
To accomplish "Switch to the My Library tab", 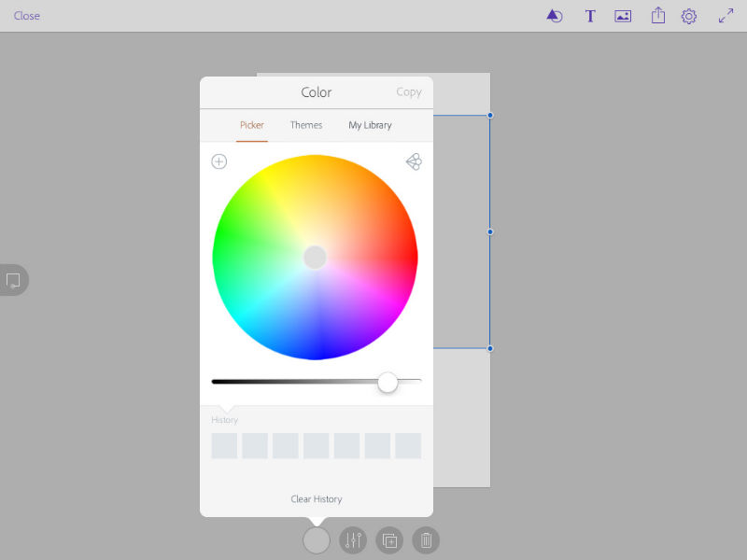I will 370,125.
